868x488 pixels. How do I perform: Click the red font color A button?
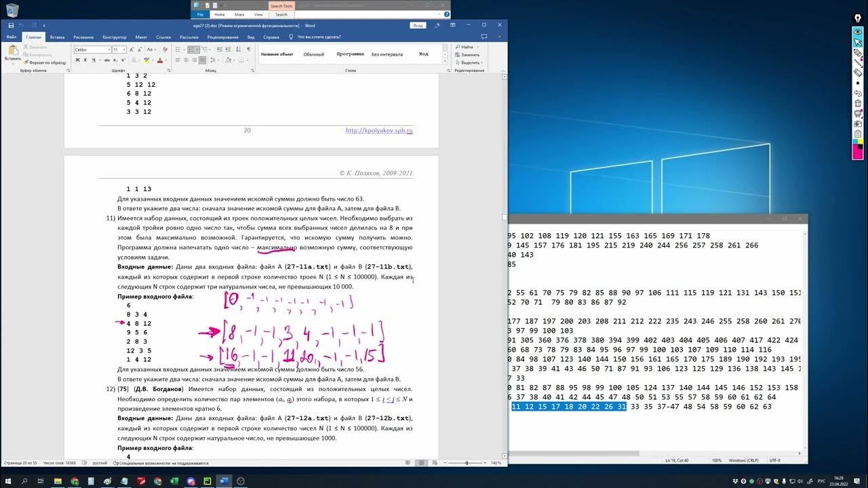tap(160, 60)
